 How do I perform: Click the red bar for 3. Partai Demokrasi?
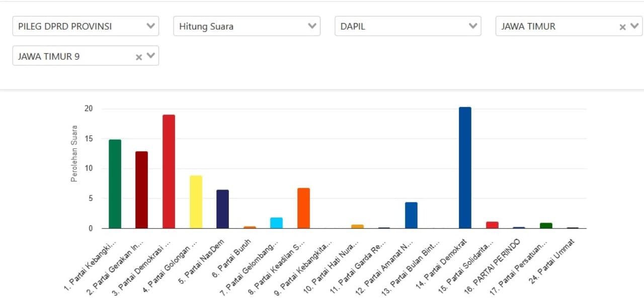(x=169, y=171)
